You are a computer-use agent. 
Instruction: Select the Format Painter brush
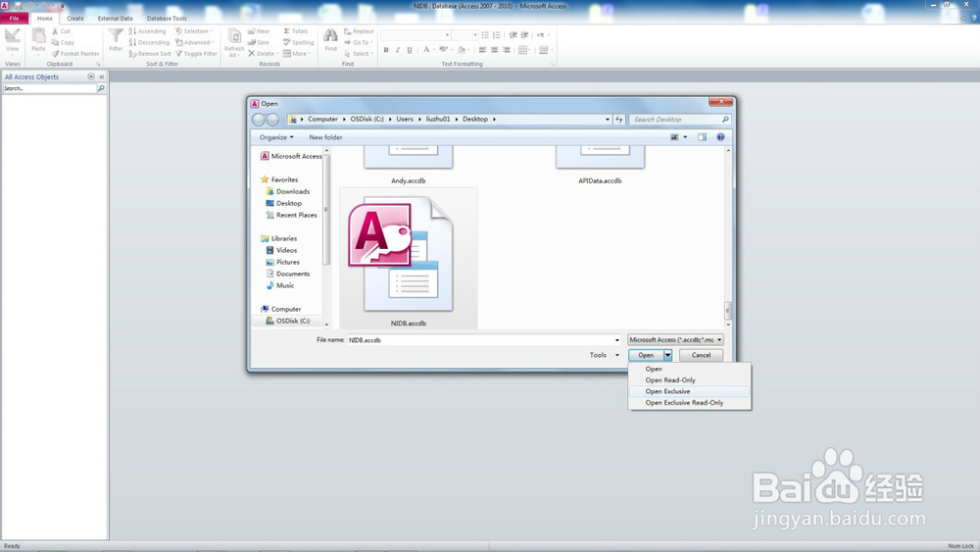click(55, 54)
